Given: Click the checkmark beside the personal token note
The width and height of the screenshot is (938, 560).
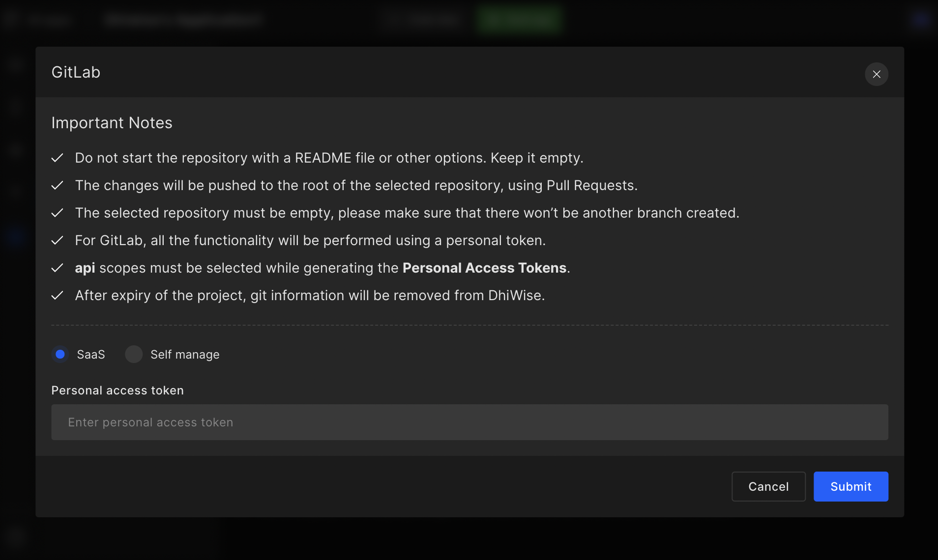Looking at the screenshot, I should tap(58, 240).
